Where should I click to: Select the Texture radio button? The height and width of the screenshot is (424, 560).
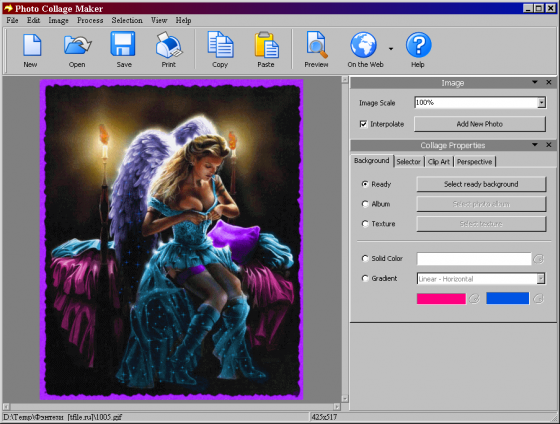pyautogui.click(x=365, y=224)
